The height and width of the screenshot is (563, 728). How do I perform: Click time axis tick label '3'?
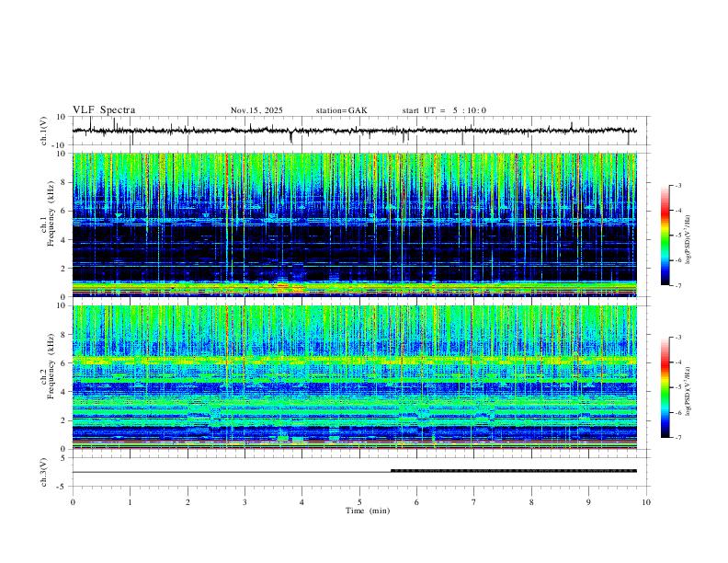point(245,502)
